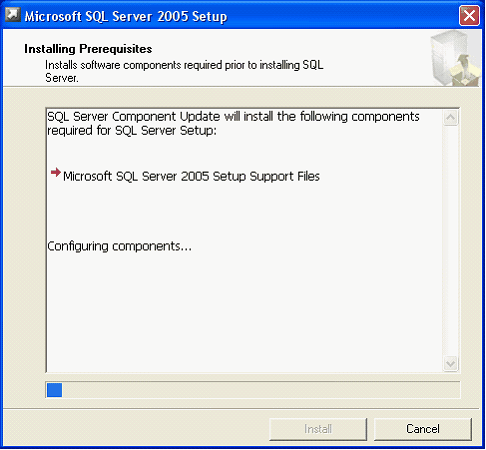Click the 'Configuring components...' status text
This screenshot has width=486, height=450.
click(119, 246)
